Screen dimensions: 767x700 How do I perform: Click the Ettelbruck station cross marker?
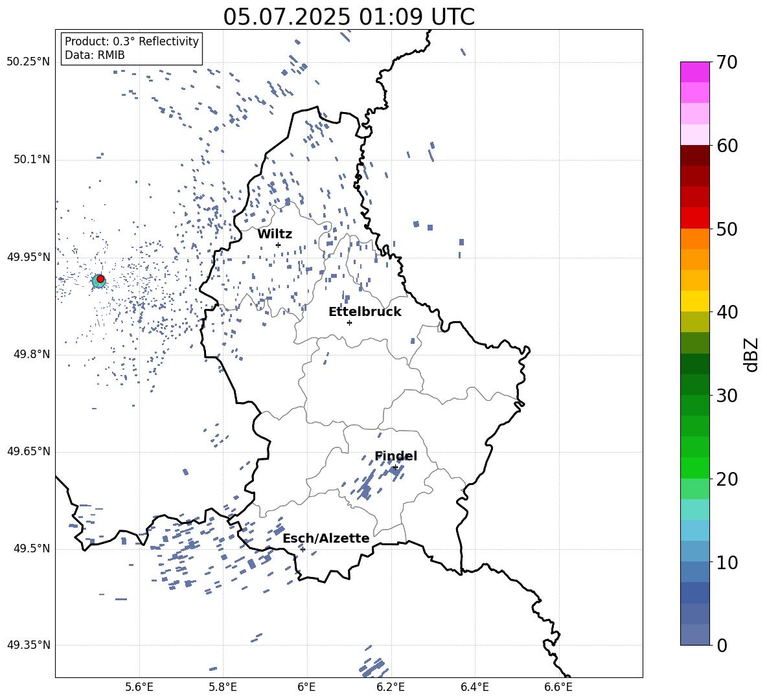[349, 322]
